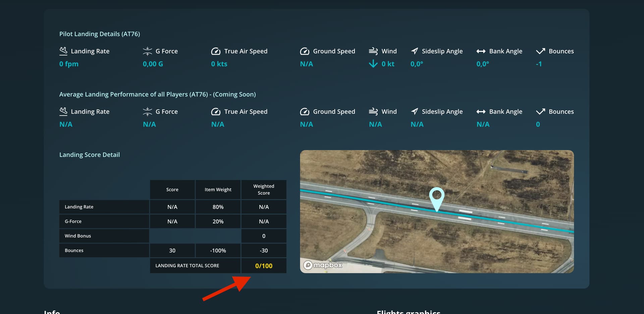This screenshot has height=314, width=644.
Task: Click G Force icon in Pilot Landing Details
Action: pos(147,51)
